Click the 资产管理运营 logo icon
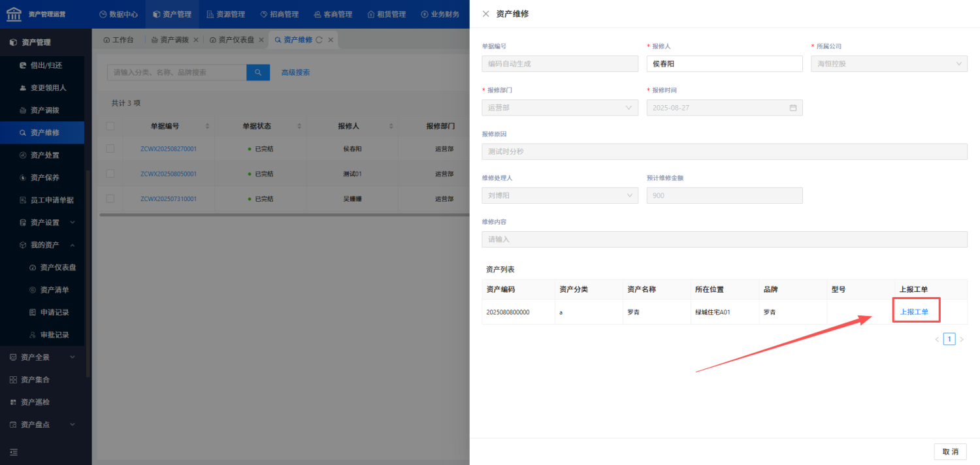This screenshot has height=465, width=980. pos(14,14)
